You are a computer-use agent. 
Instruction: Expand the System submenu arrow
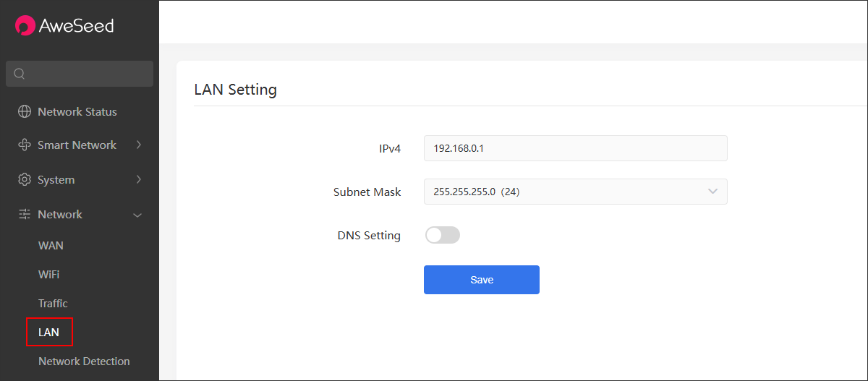(x=138, y=179)
